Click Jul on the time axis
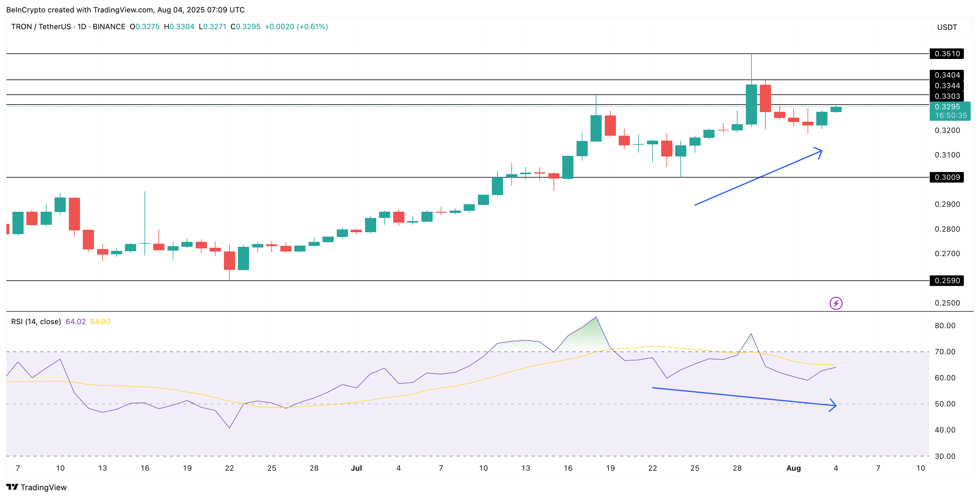This screenshot has height=498, width=980. [x=356, y=469]
